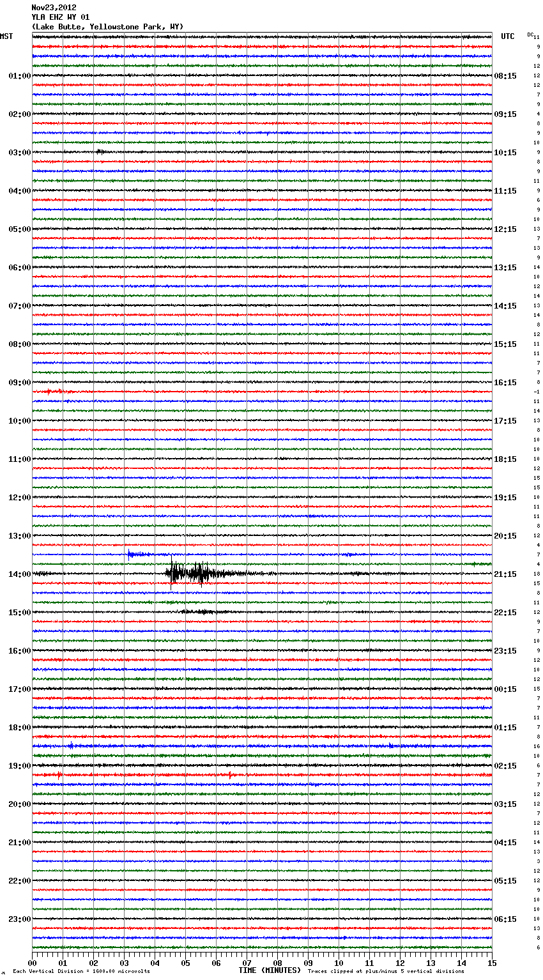The height and width of the screenshot is (980, 543).
Task: Click the "02:00" MST time label
Action: tap(19, 114)
